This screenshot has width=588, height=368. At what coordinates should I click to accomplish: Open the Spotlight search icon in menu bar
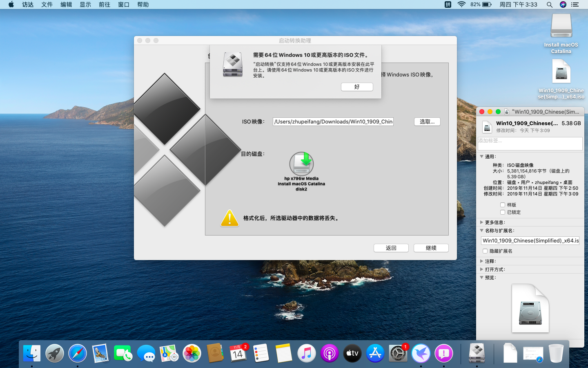coord(550,4)
